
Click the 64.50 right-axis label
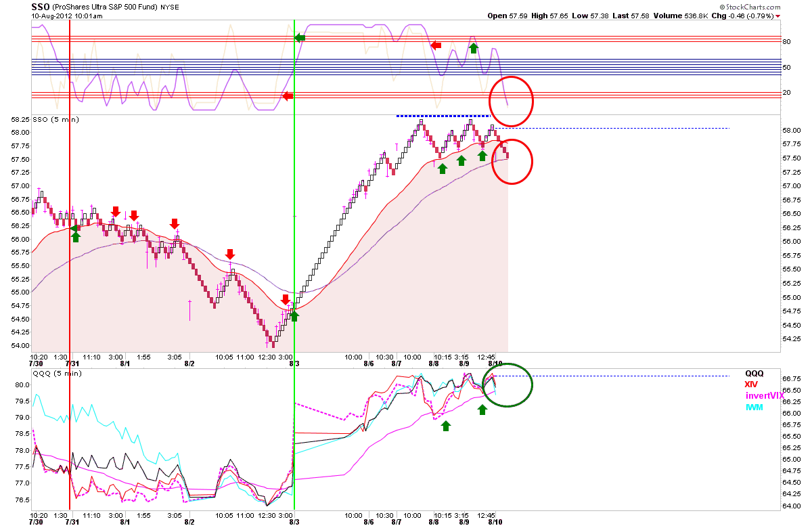[x=792, y=483]
